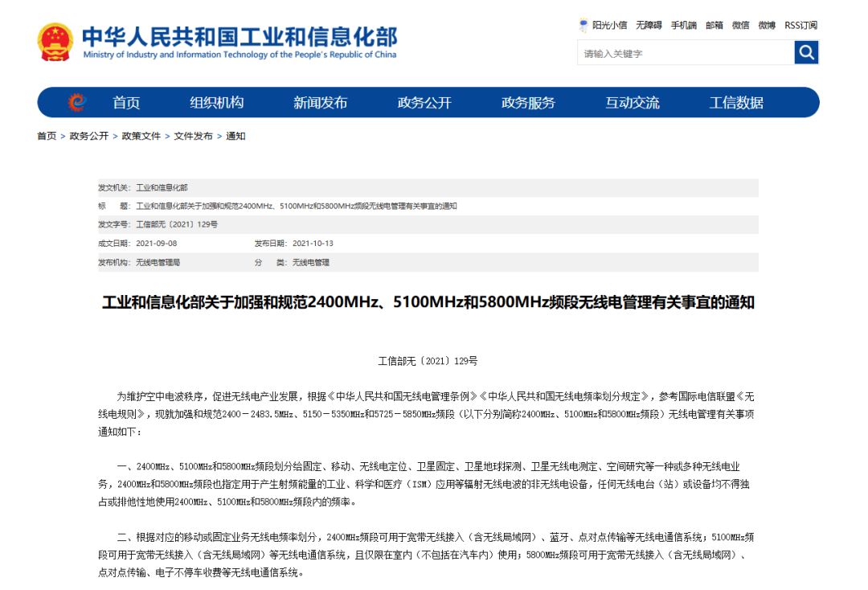Image resolution: width=868 pixels, height=590 pixels.
Task: Click the 邮箱 link at the top
Action: (x=714, y=25)
